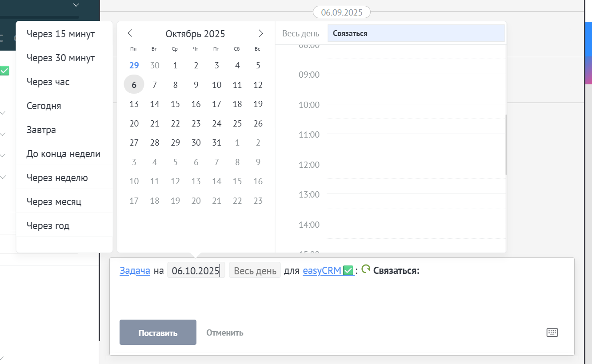This screenshot has width=592, height=364.
Task: Click the 'Поставить' button
Action: [x=158, y=332]
